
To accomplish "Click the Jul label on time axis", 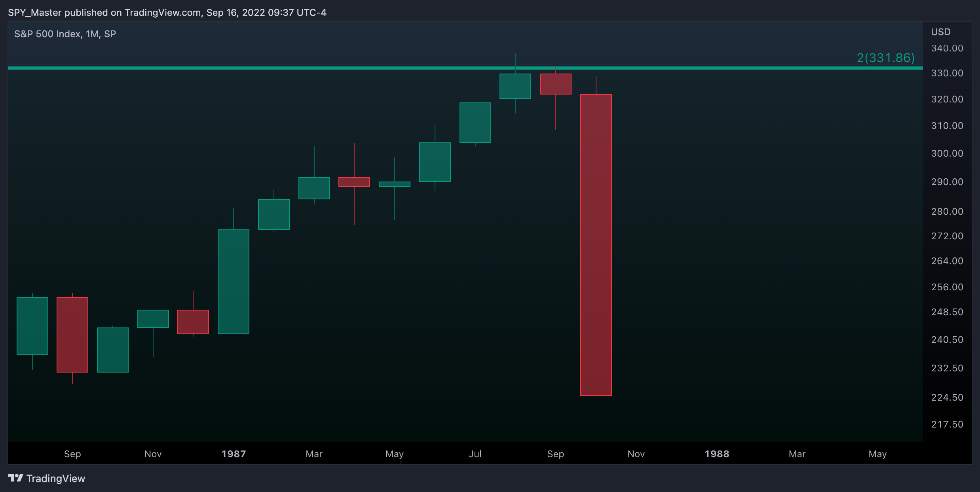I will [x=475, y=454].
